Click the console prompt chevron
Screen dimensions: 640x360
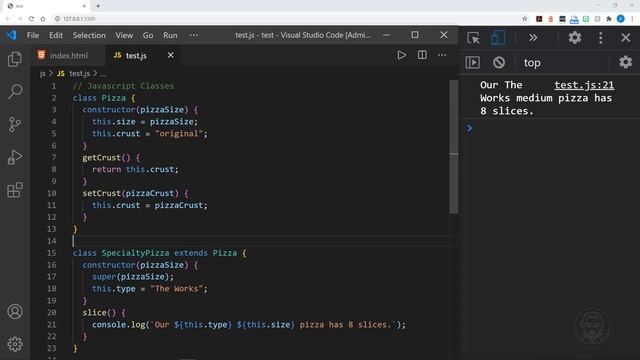[469, 129]
